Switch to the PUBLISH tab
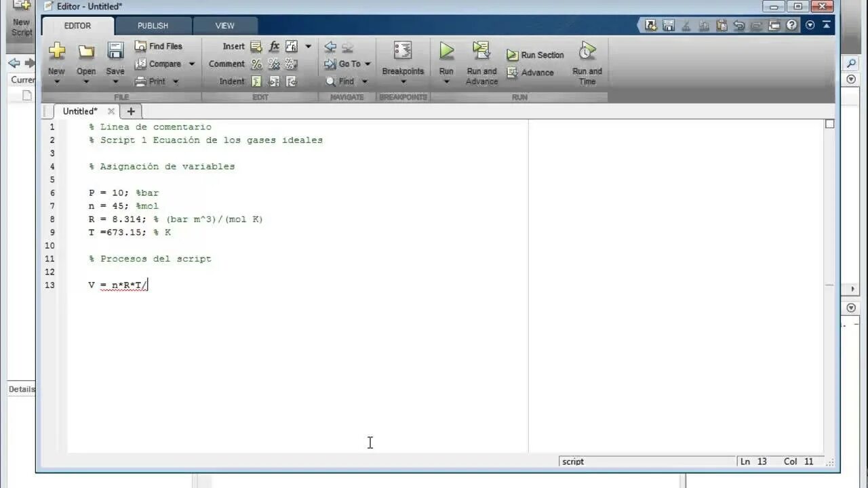The image size is (868, 488). [x=153, y=26]
